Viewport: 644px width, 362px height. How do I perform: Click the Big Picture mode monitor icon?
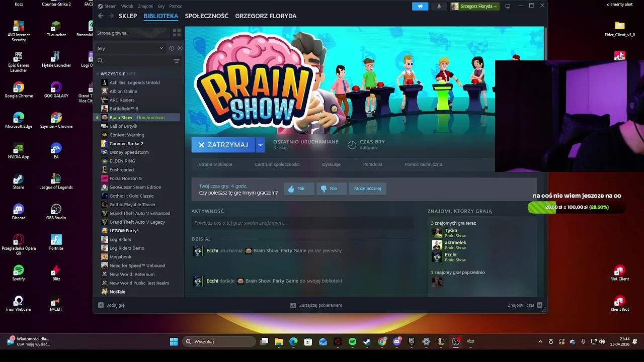[508, 6]
